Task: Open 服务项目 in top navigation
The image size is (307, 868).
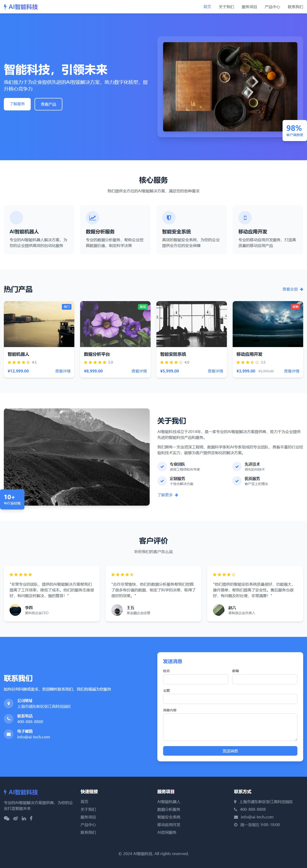Action: [249, 7]
